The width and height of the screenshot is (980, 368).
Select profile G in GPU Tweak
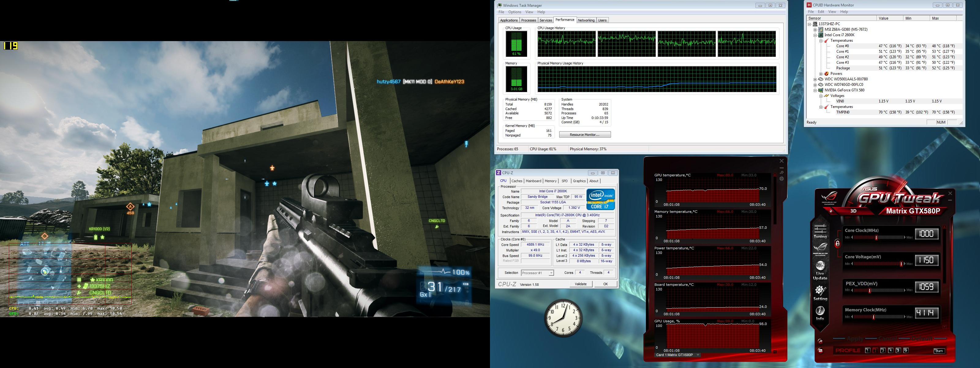[906, 351]
